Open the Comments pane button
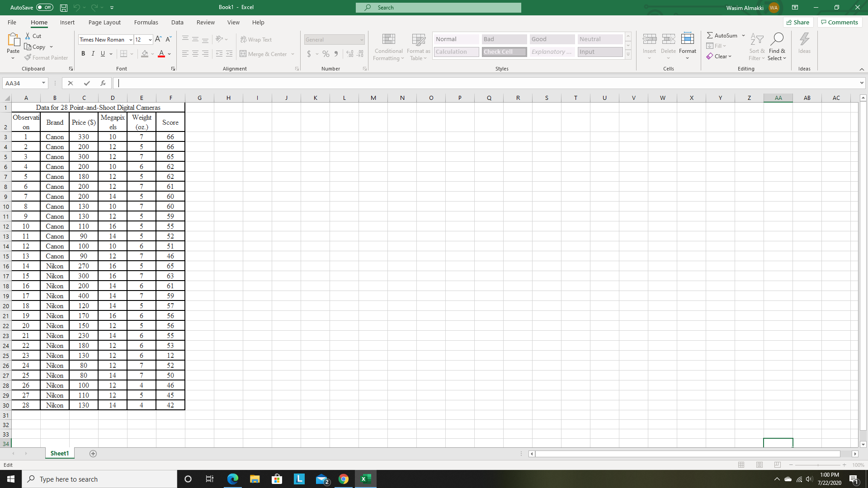This screenshot has width=868, height=488. point(840,23)
